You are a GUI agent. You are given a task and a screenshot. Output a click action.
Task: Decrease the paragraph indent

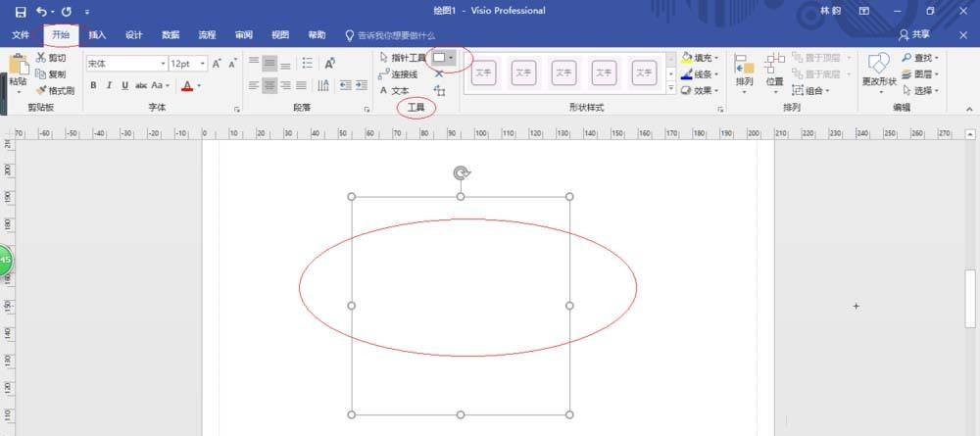[x=345, y=85]
